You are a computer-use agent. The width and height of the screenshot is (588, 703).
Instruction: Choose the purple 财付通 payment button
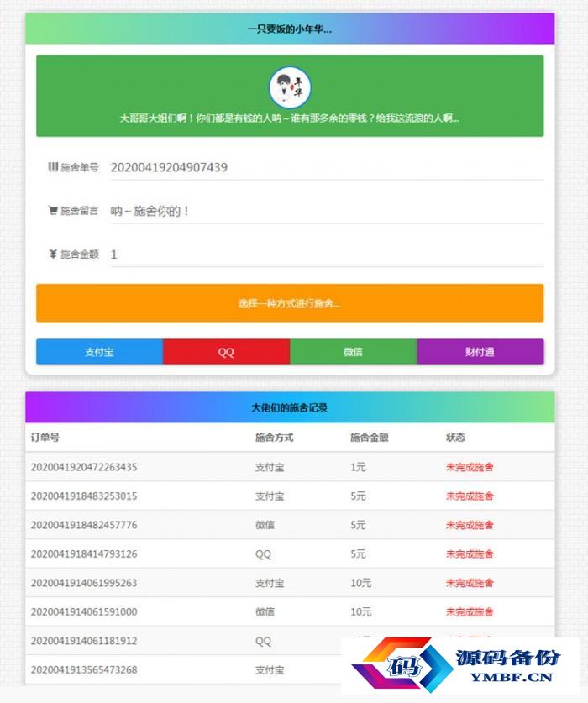[x=480, y=352]
